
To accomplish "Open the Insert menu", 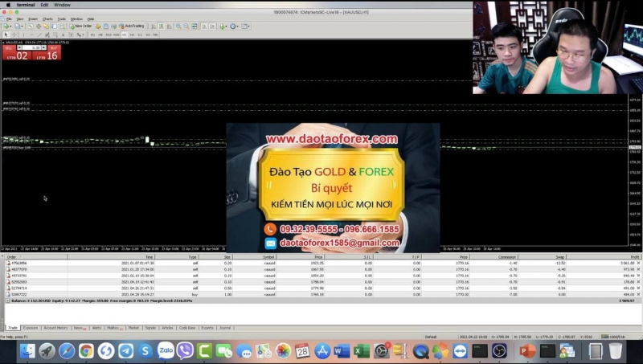I will point(32,18).
